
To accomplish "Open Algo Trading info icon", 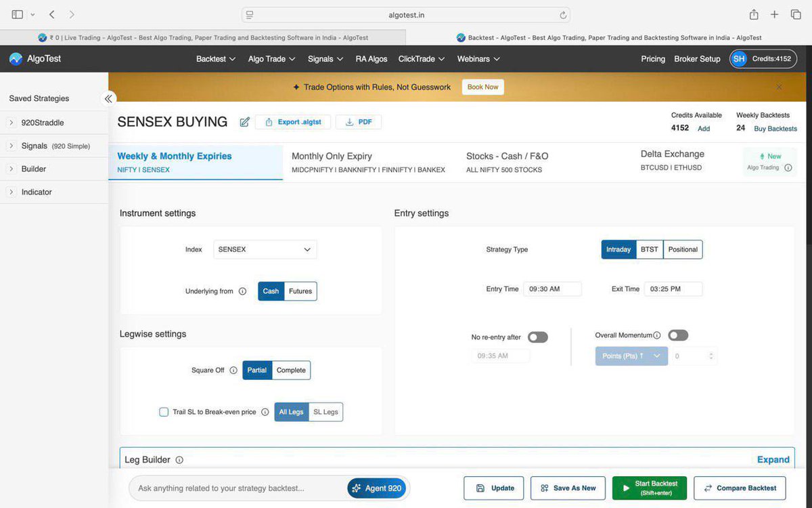I will 788,167.
